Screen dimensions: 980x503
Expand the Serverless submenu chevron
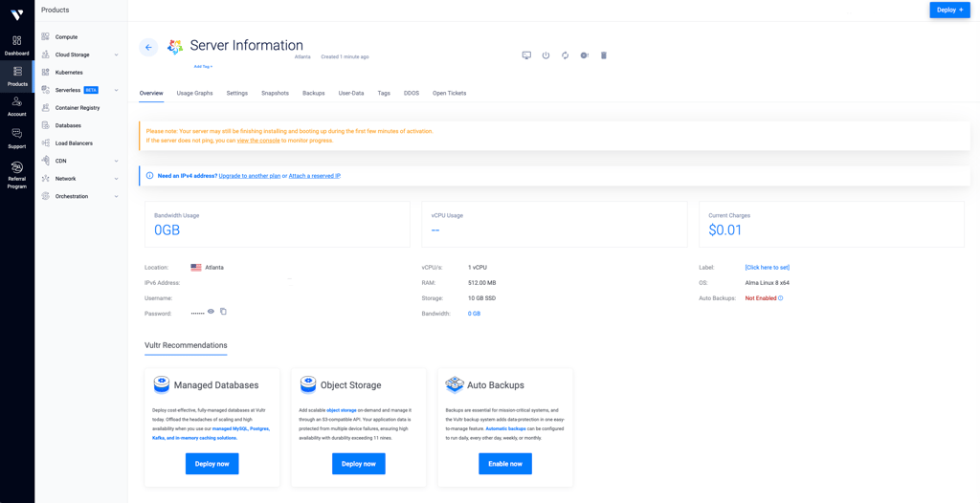pyautogui.click(x=116, y=90)
